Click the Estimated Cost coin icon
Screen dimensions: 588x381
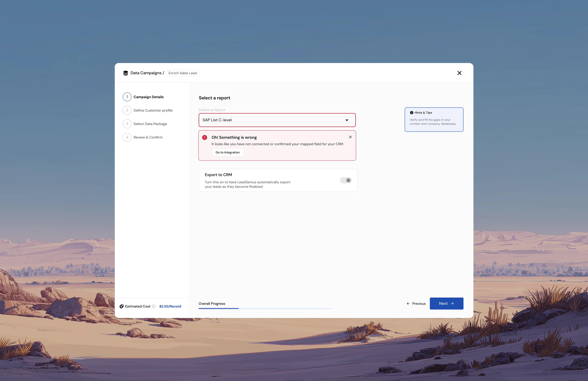(x=122, y=306)
